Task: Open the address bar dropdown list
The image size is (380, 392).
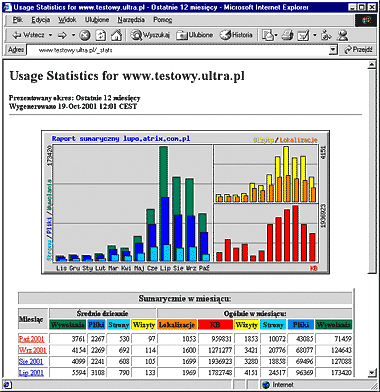Action: 333,50
